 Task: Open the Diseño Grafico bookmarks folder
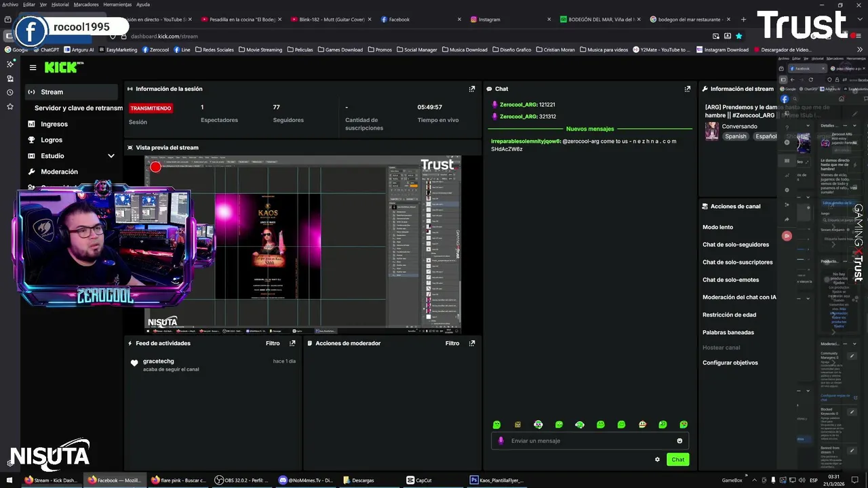click(513, 49)
